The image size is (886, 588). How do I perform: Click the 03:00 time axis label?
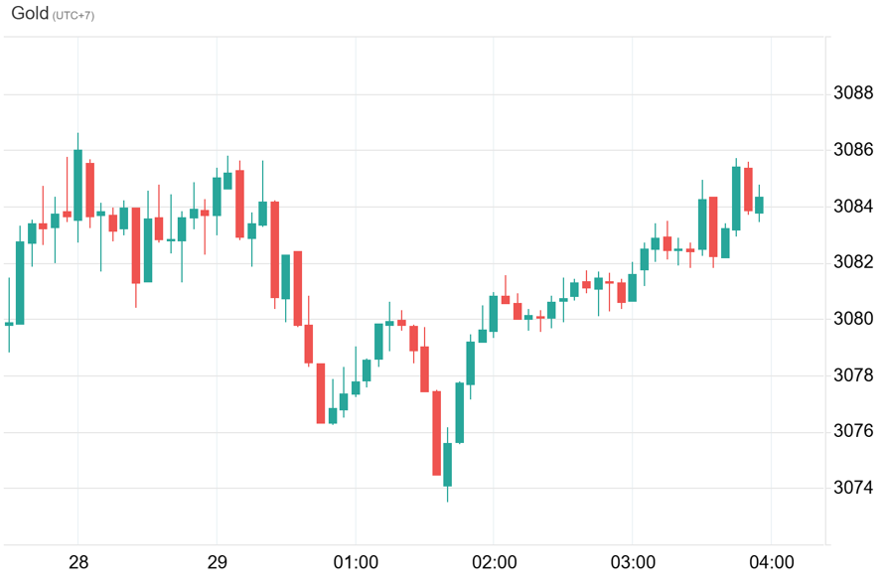pyautogui.click(x=633, y=563)
